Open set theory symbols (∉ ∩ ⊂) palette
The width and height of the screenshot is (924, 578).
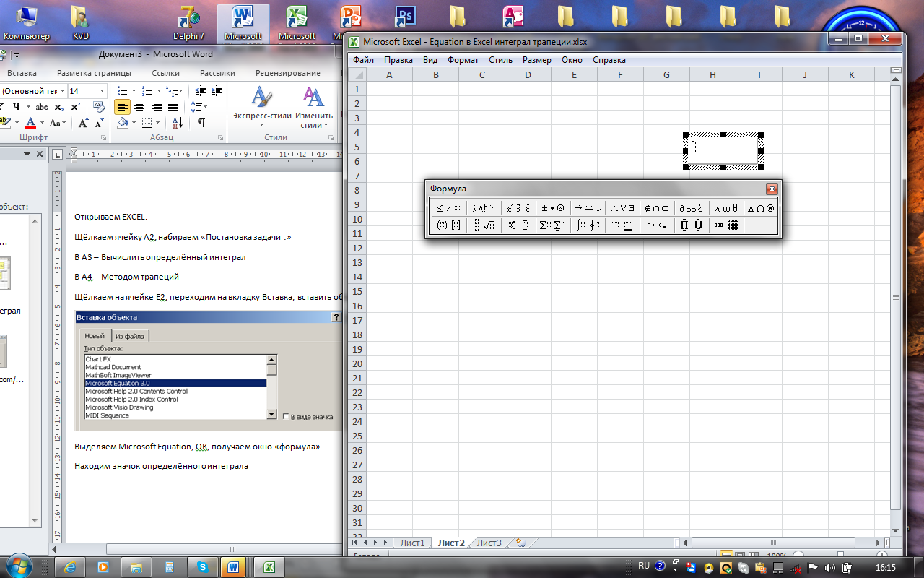pos(657,208)
